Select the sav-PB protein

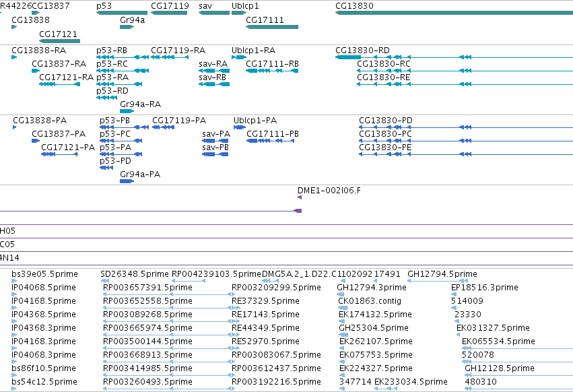click(x=215, y=154)
